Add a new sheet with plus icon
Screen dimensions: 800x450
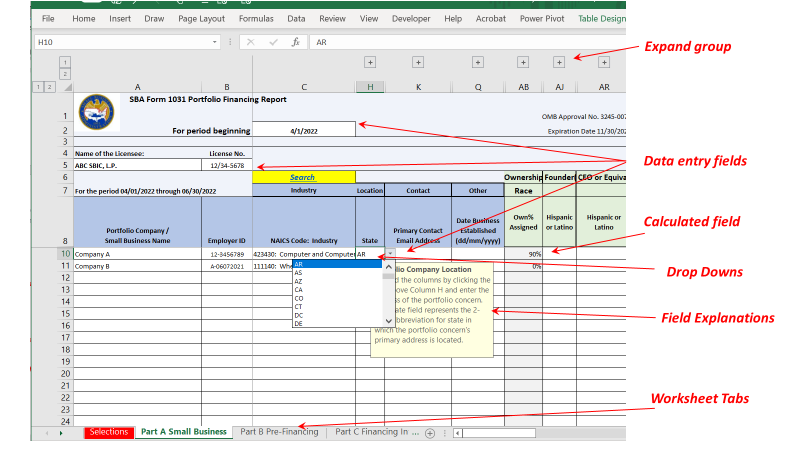click(x=430, y=433)
